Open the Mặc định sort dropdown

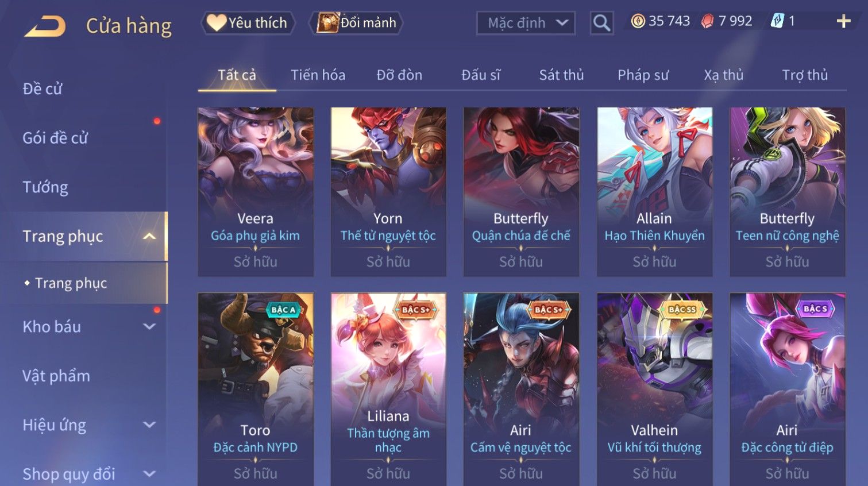click(526, 23)
